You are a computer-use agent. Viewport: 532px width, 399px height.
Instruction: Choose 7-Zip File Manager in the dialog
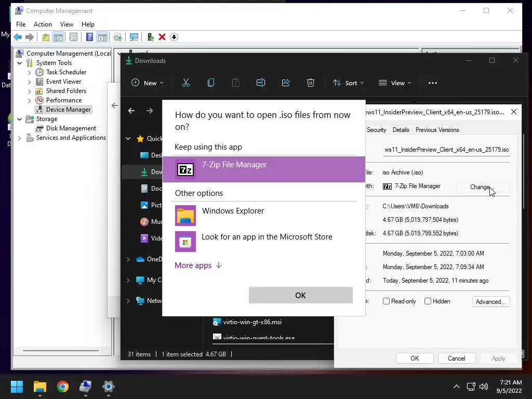point(264,169)
